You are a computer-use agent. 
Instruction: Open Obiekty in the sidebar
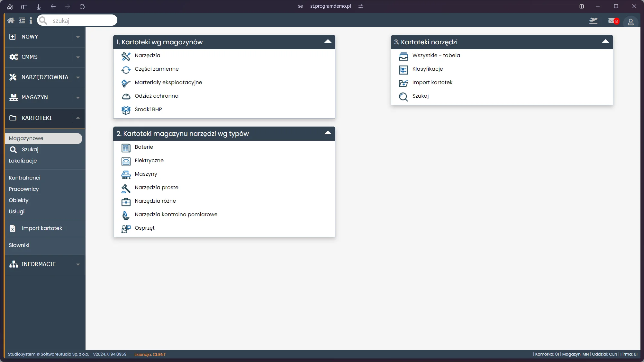18,200
